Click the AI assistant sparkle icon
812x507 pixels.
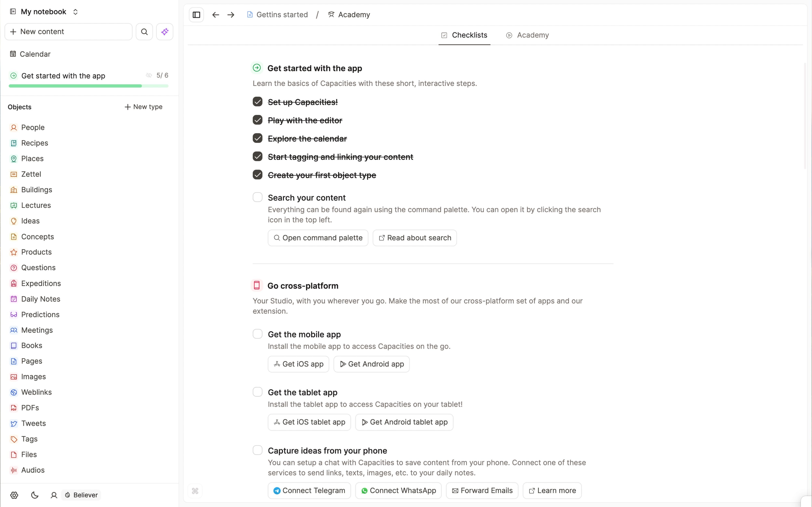pos(165,31)
